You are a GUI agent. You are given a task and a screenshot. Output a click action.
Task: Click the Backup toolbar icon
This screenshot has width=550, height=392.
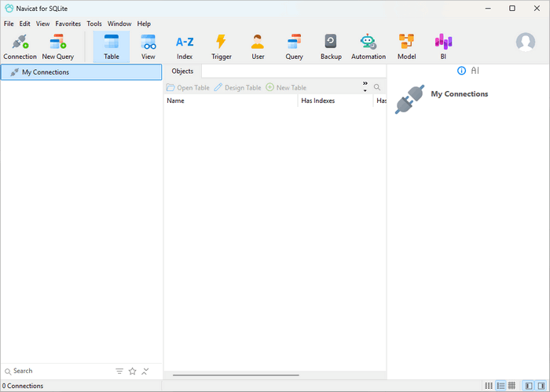(x=331, y=46)
